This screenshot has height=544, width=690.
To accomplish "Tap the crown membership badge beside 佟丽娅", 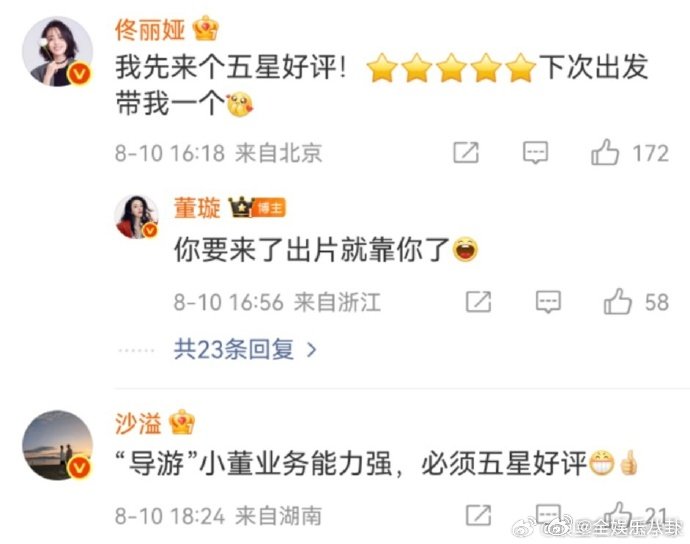I will click(206, 29).
